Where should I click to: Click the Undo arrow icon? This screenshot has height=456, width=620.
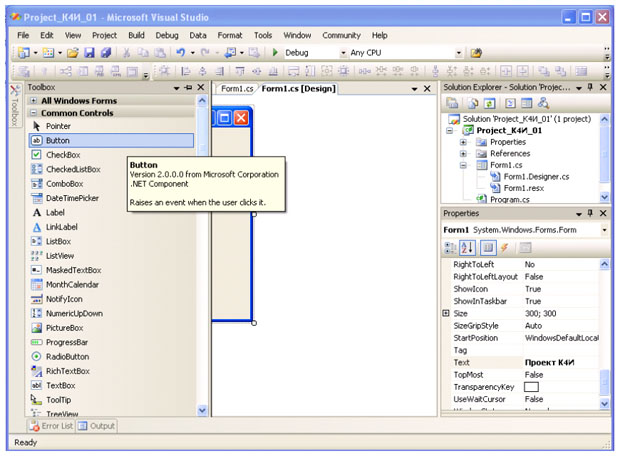click(181, 53)
